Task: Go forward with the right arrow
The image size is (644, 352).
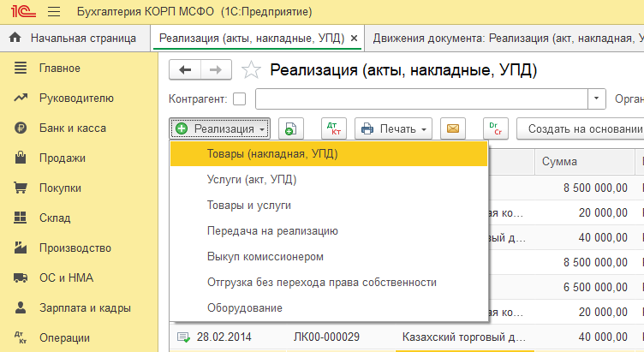Action: pyautogui.click(x=216, y=70)
